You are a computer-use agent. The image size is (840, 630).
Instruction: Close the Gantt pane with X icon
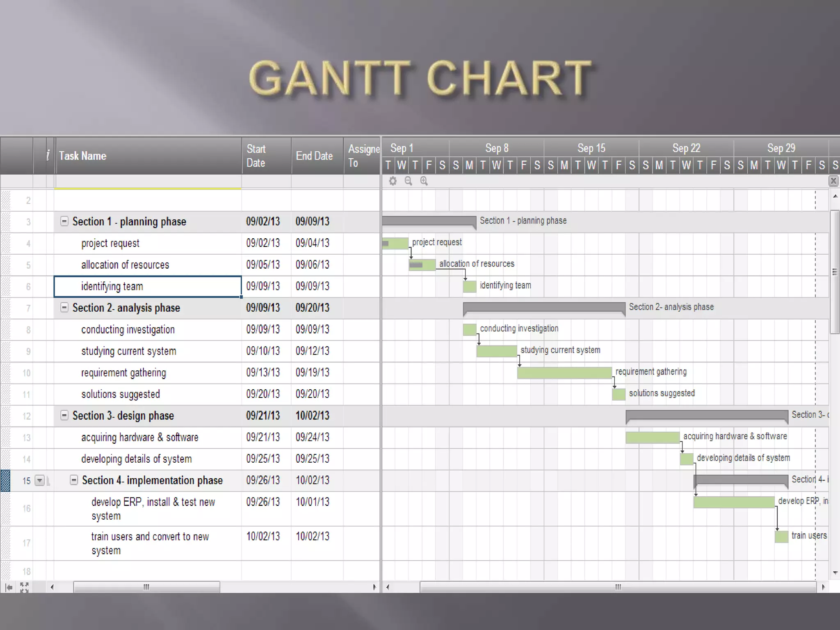click(x=833, y=181)
